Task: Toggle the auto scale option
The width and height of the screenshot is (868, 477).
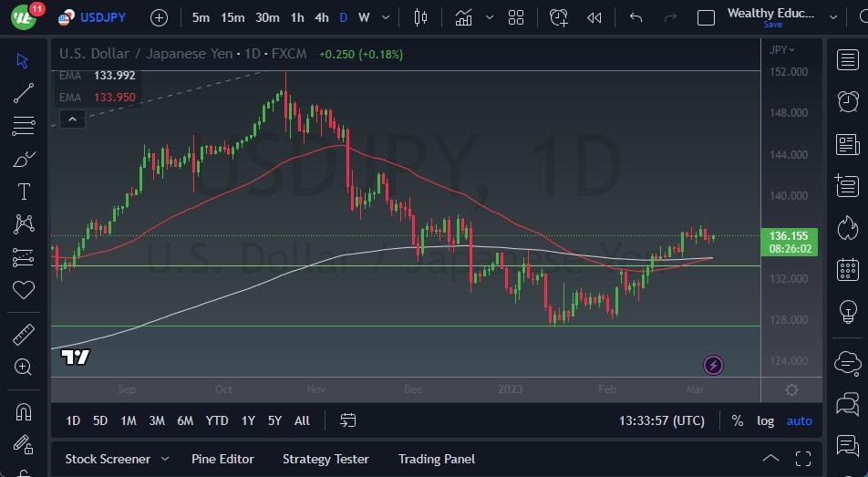Action: [800, 420]
